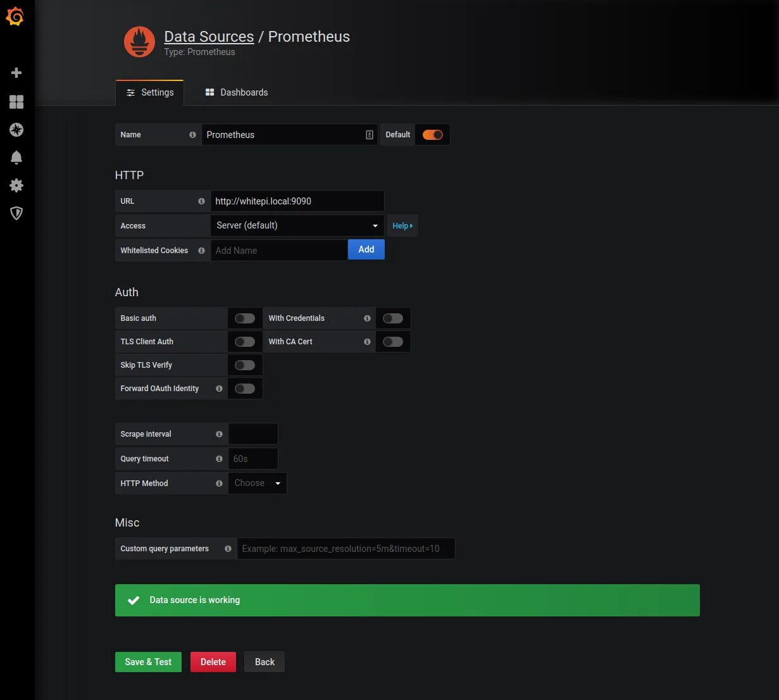Switch to the Dashboards tab
Screen dimensions: 779x700
click(x=237, y=92)
